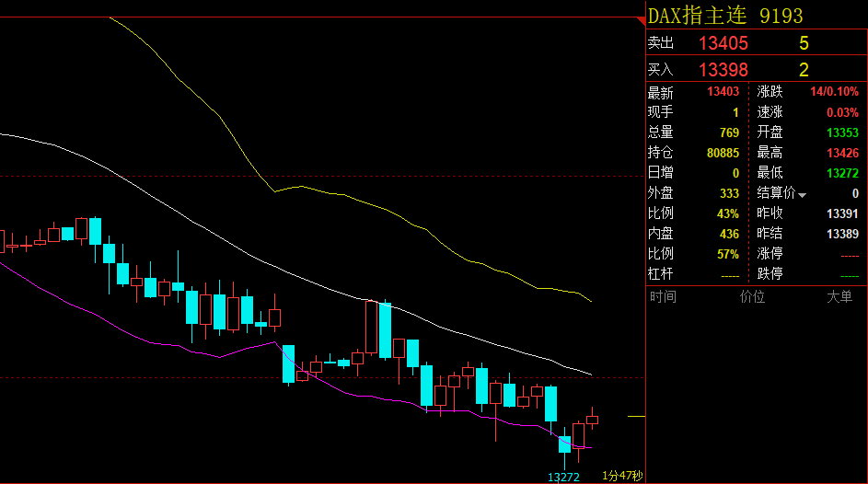Click the 卖出 volume 5

[804, 43]
